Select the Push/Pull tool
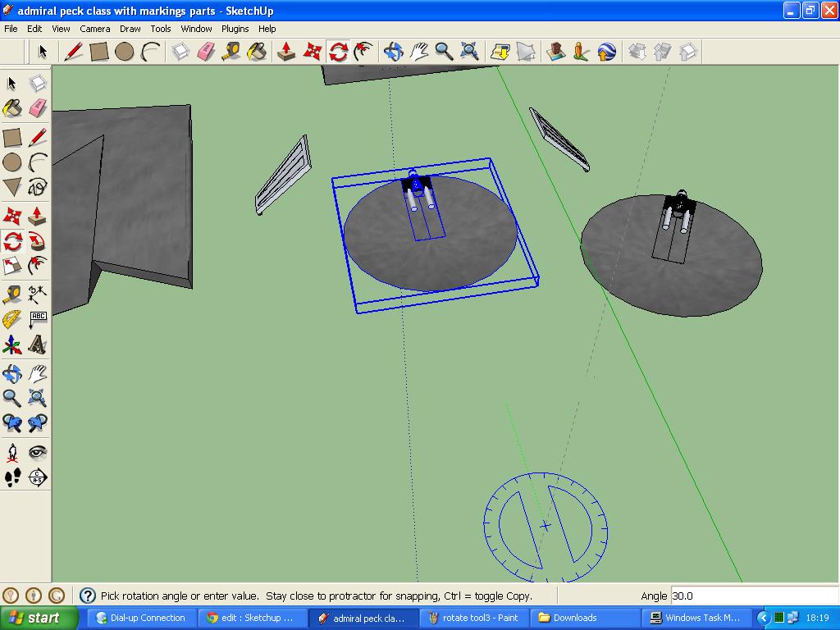This screenshot has width=840, height=630. [x=38, y=213]
